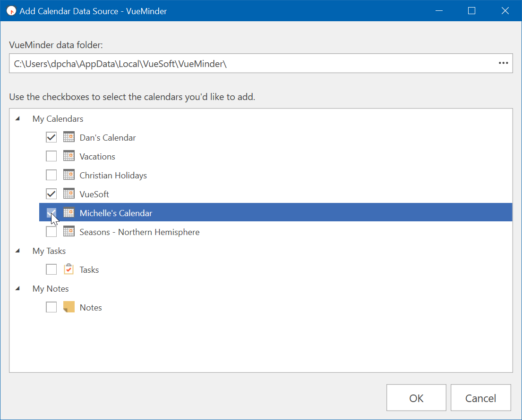
Task: Click the calendar icon beside Christian Holidays
Action: coord(69,175)
